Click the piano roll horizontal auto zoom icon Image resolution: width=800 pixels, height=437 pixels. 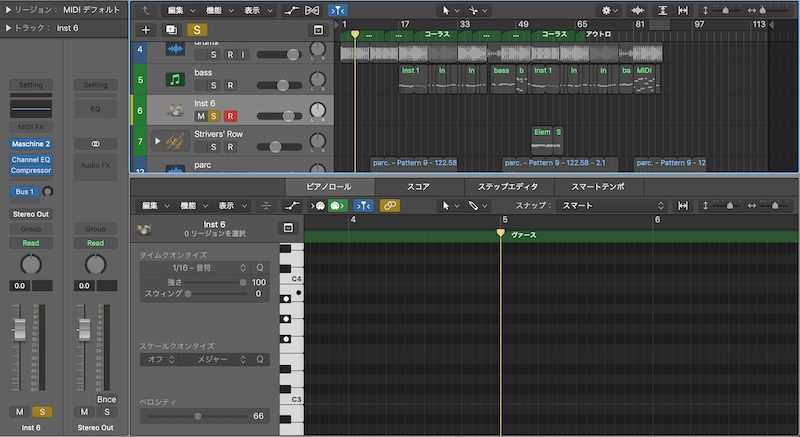(682, 205)
